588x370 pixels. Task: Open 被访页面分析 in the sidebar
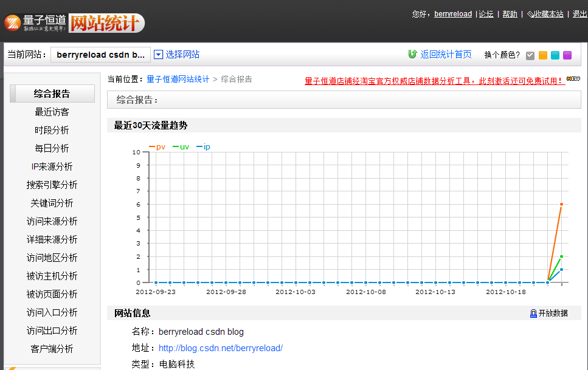(52, 294)
